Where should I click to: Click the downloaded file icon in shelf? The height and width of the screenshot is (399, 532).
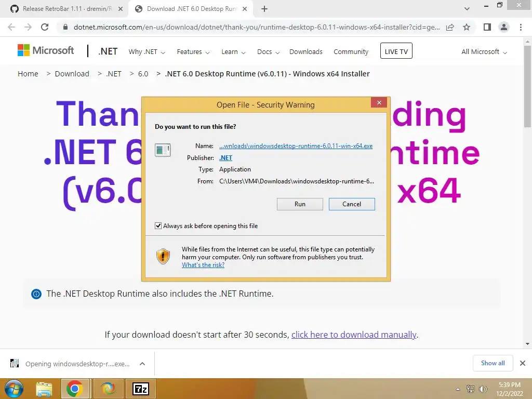tap(14, 363)
